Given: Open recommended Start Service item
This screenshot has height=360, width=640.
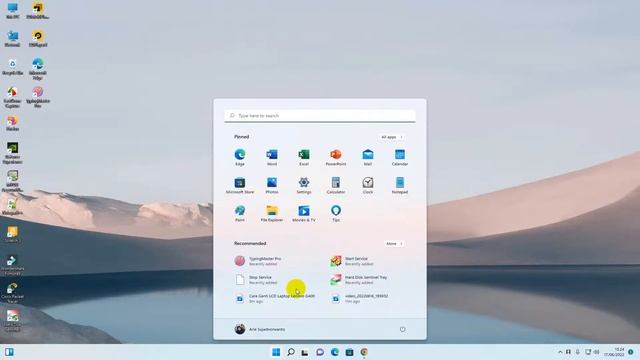Looking at the screenshot, I should (351, 261).
